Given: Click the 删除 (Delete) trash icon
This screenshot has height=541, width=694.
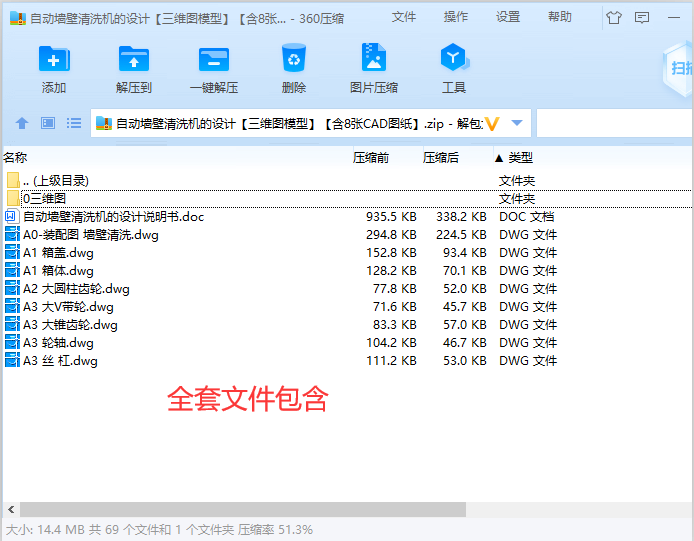Looking at the screenshot, I should (x=294, y=58).
